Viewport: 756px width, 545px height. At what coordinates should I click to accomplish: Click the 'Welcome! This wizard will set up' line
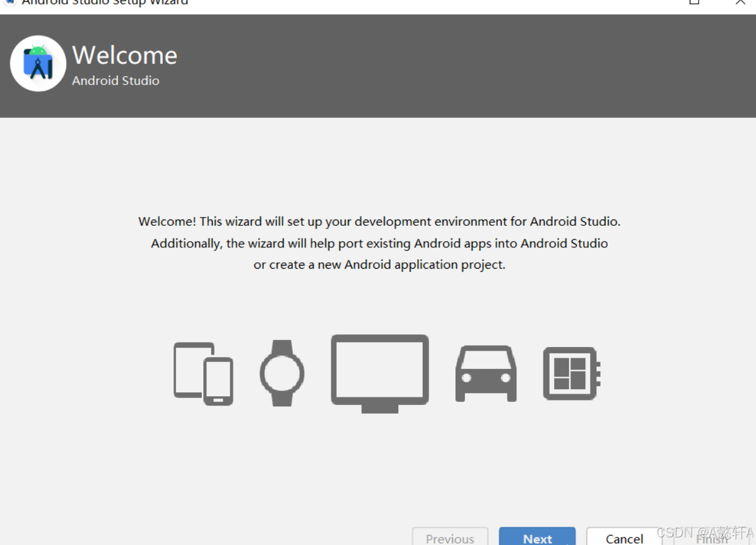tap(379, 221)
